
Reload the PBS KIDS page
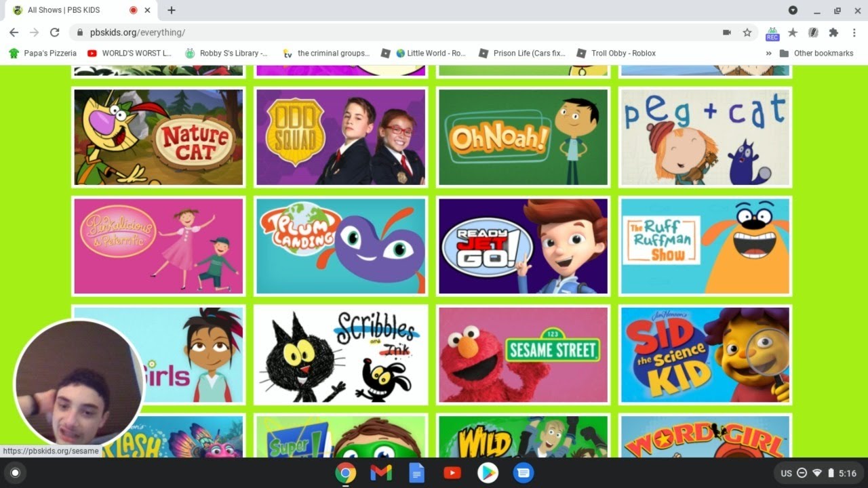[55, 33]
